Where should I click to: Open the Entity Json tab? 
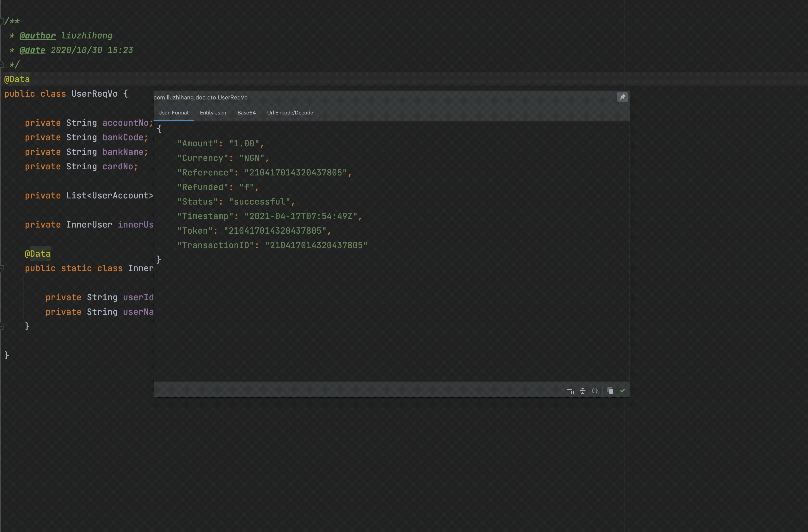(213, 113)
